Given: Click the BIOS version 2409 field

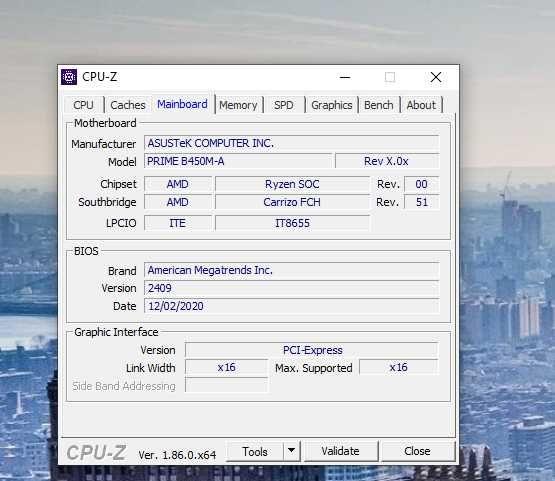Looking at the screenshot, I should click(x=291, y=288).
